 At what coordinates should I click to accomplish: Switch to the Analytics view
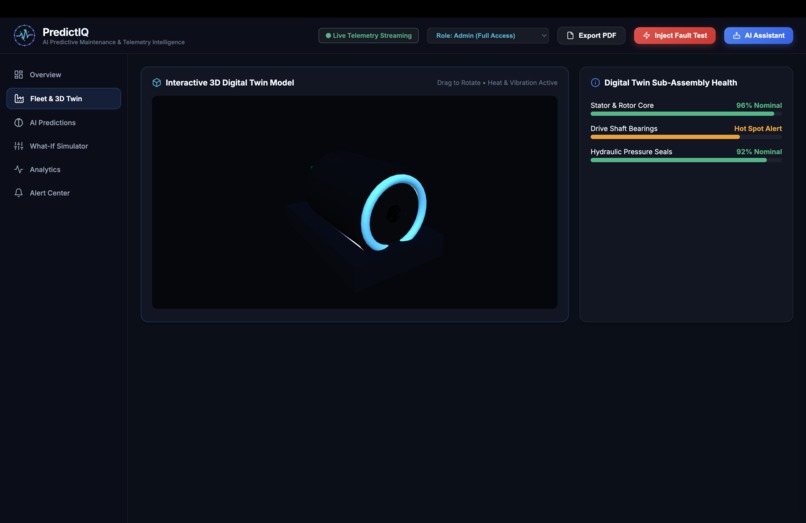[x=64, y=169]
